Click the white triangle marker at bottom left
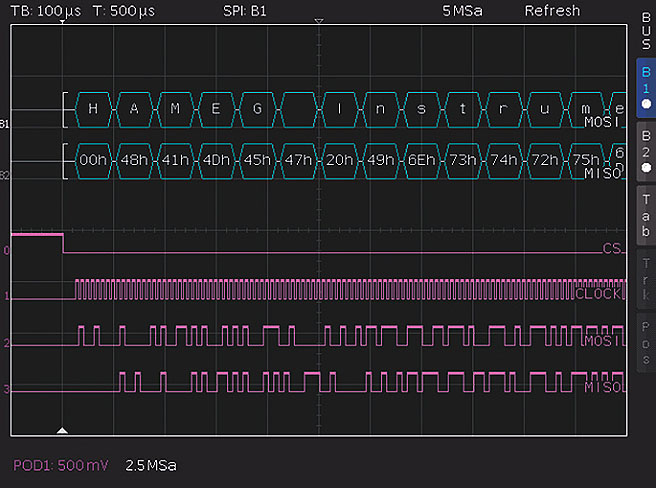The image size is (656, 488). (x=62, y=430)
